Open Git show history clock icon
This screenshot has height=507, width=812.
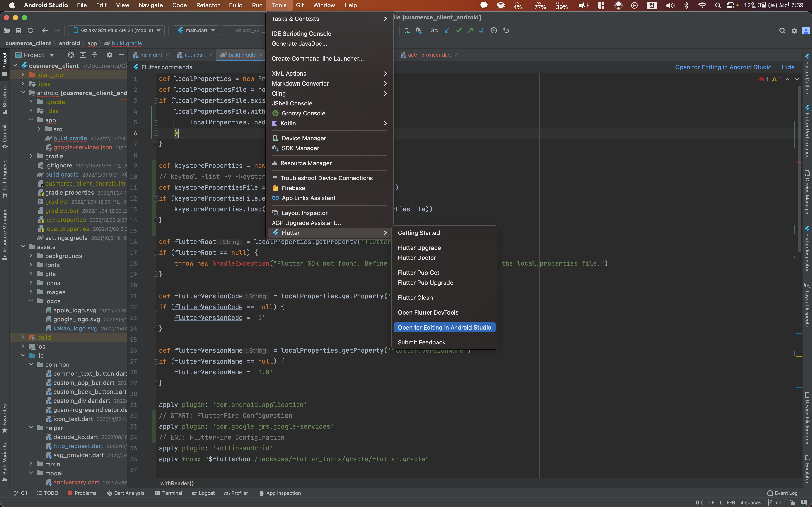[494, 31]
